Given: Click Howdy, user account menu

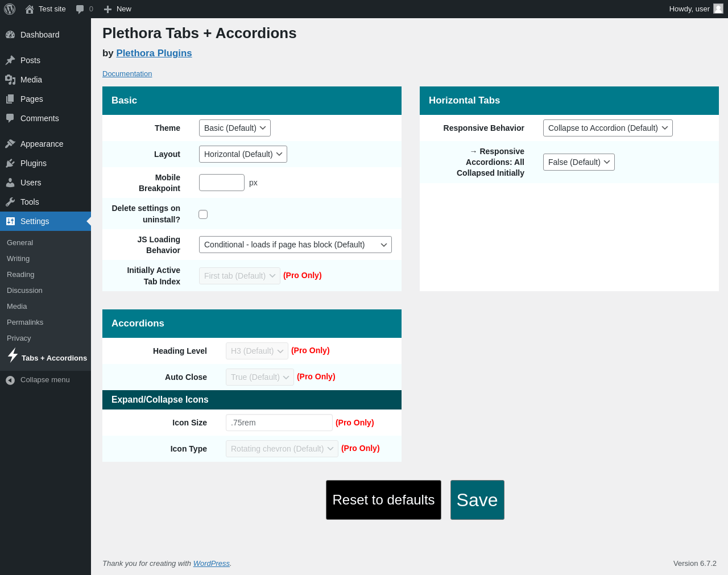Looking at the screenshot, I should [696, 9].
